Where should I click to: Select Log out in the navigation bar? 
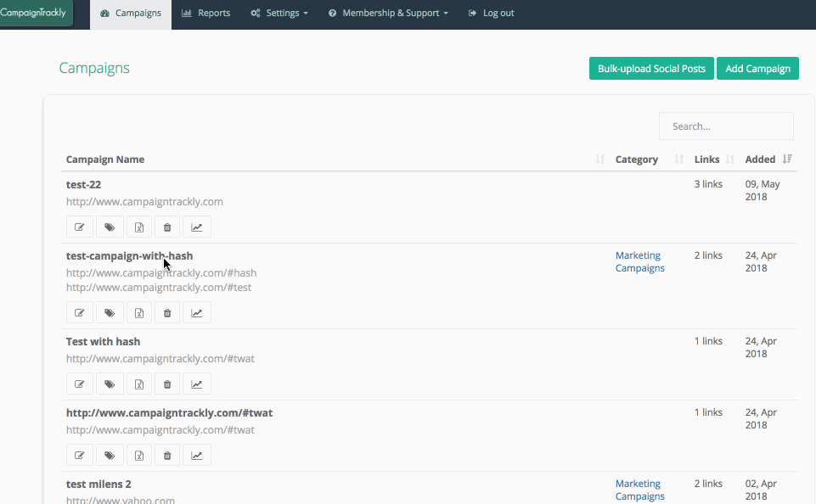click(x=491, y=14)
